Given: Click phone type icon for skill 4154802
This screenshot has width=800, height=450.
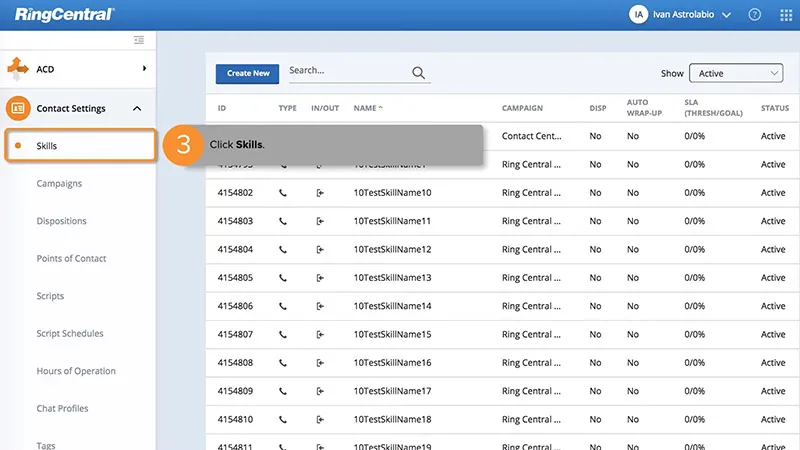Looking at the screenshot, I should click(283, 193).
